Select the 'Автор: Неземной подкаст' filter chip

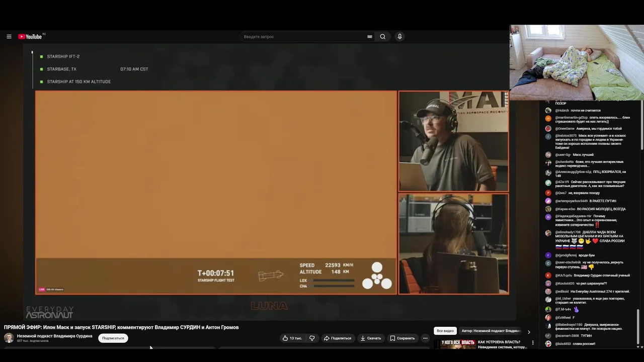pyautogui.click(x=491, y=331)
